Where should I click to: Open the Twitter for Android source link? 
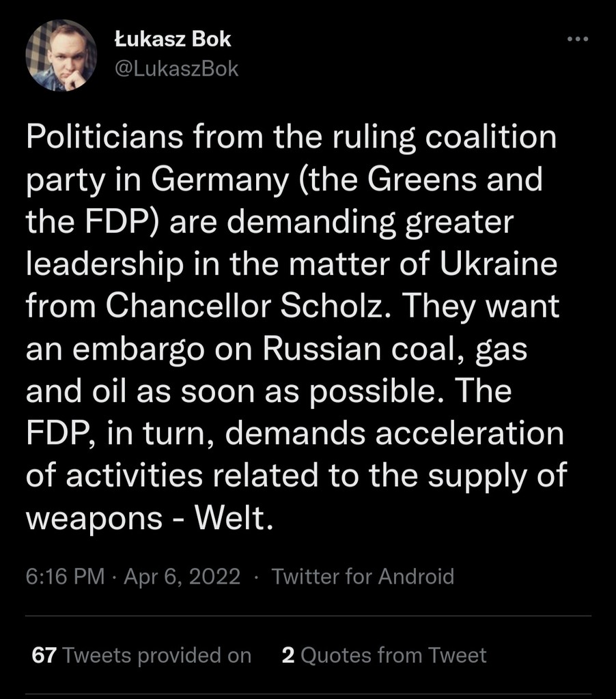363,577
